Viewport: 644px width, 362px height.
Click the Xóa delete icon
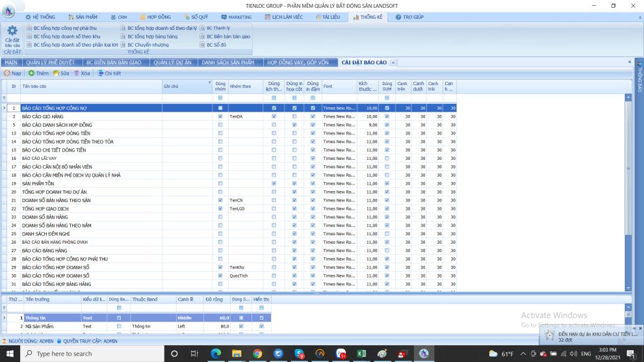[77, 73]
